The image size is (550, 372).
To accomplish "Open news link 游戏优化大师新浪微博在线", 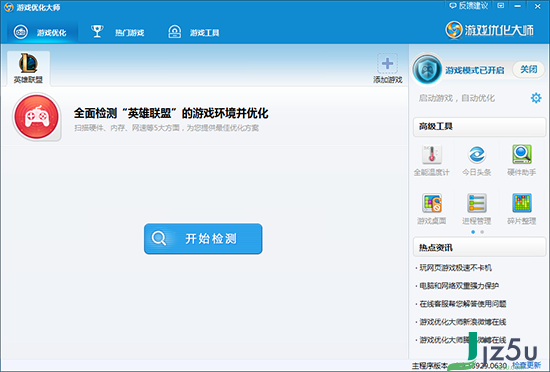I will tap(463, 322).
